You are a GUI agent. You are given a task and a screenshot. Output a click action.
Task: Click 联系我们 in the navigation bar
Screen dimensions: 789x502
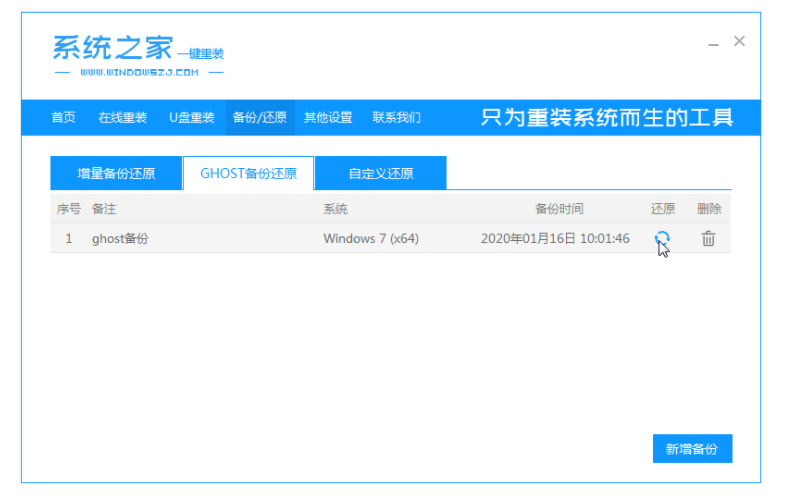(x=396, y=118)
